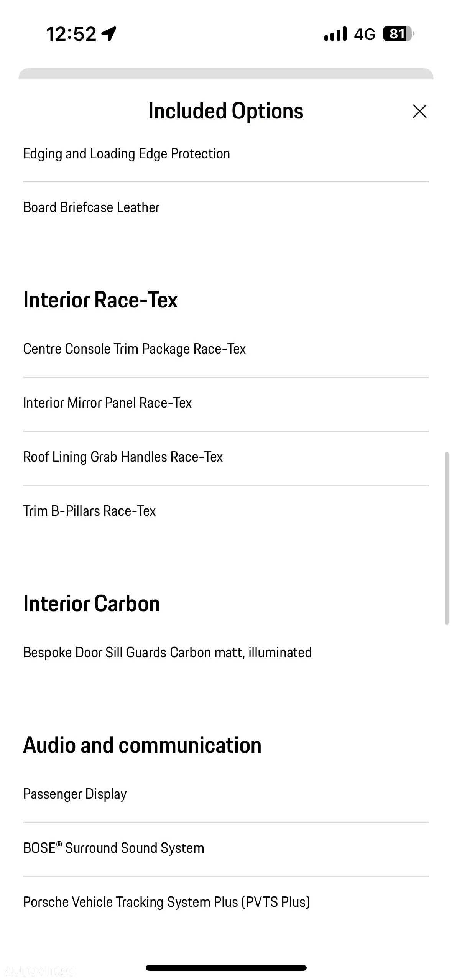Tap Trim B-Pillars Race-Tex entry
452x980 pixels.
pos(226,511)
